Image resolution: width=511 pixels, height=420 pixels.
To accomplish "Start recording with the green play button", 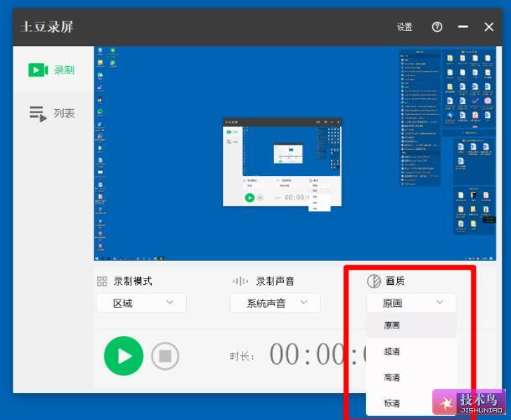I will [123, 355].
